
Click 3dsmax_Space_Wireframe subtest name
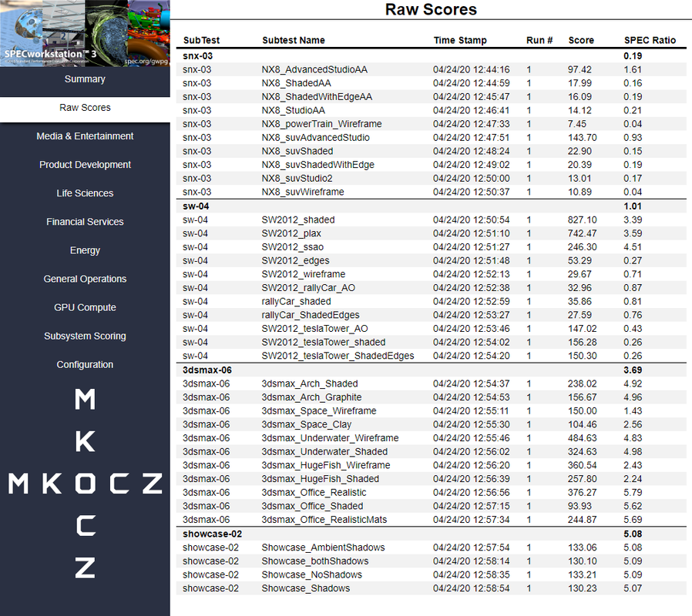pos(318,411)
